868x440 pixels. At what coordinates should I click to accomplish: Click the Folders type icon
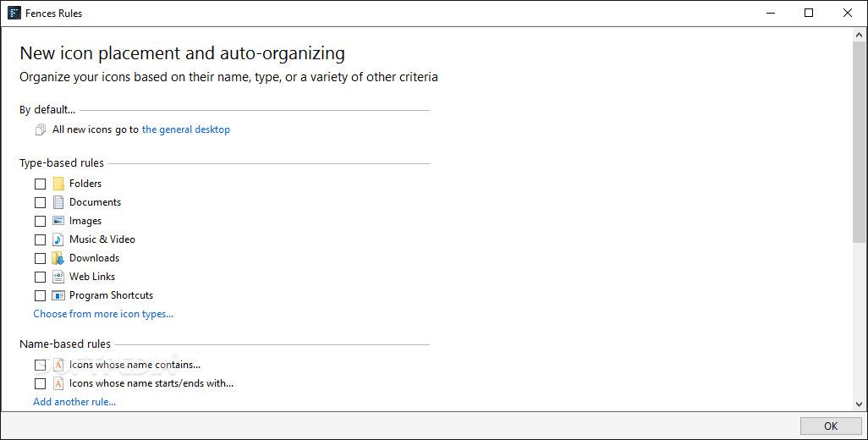tap(58, 184)
